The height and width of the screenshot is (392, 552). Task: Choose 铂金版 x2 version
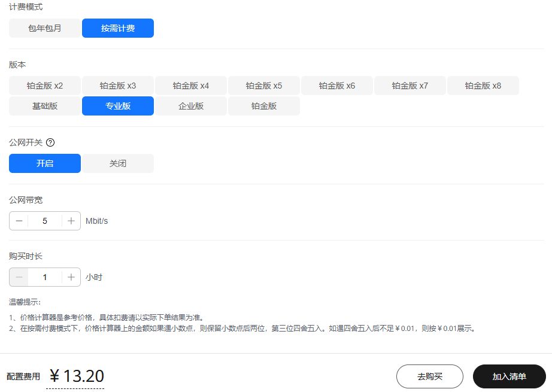(x=45, y=86)
